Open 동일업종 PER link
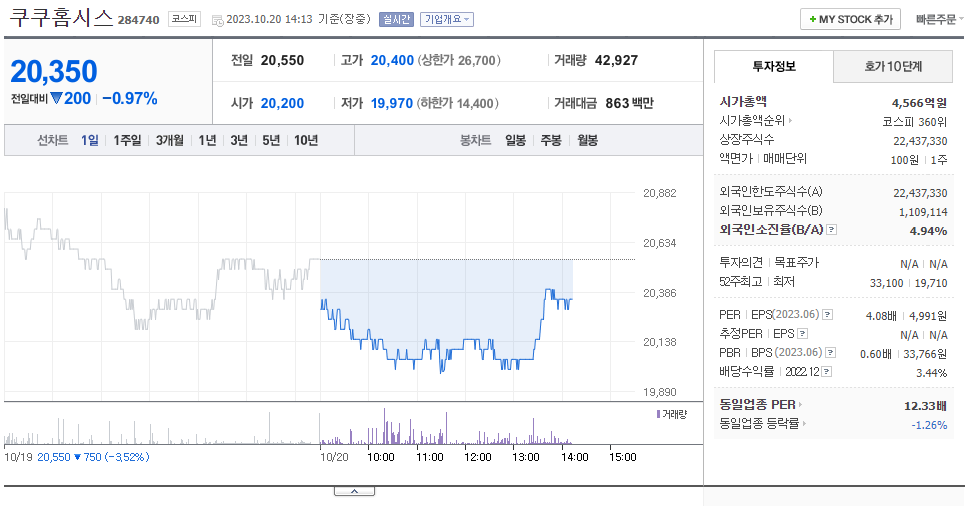This screenshot has height=506, width=971. [760, 404]
